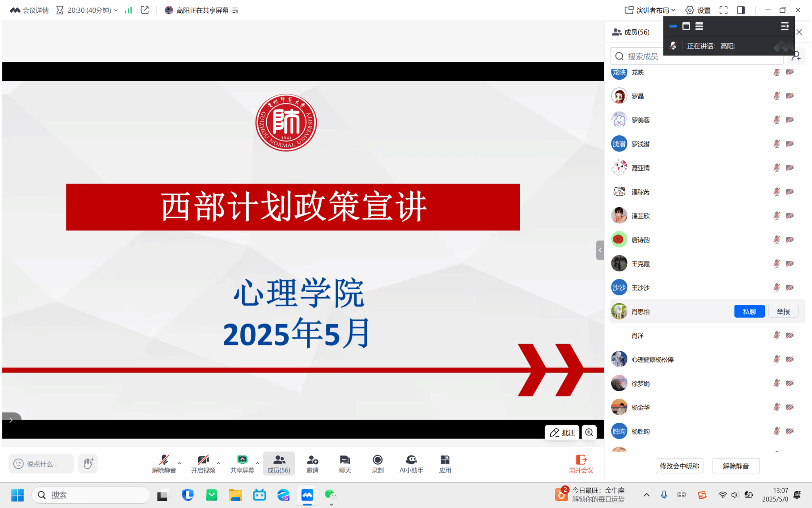Collapse the side panel with the arrow handle
This screenshot has width=812, height=508.
pyautogui.click(x=600, y=250)
